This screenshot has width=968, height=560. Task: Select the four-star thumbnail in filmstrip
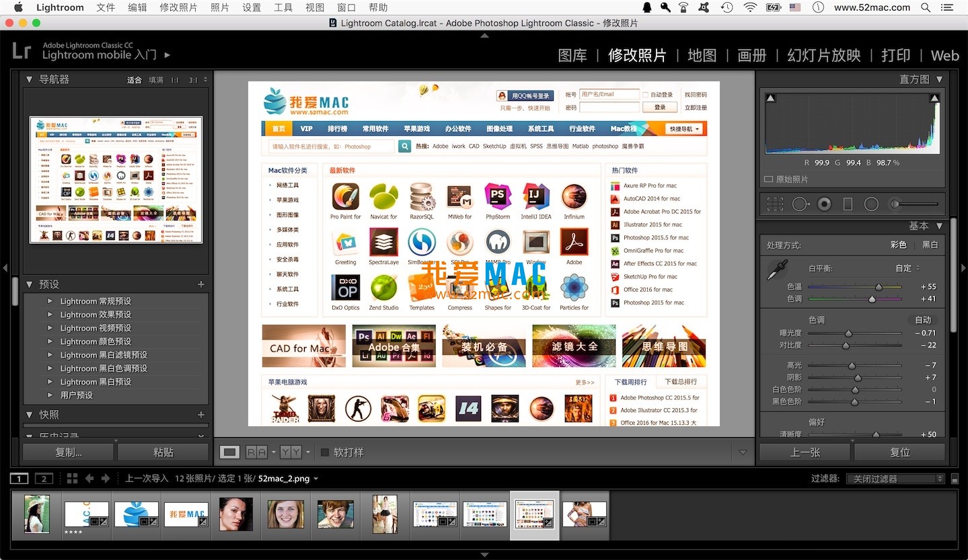click(86, 514)
